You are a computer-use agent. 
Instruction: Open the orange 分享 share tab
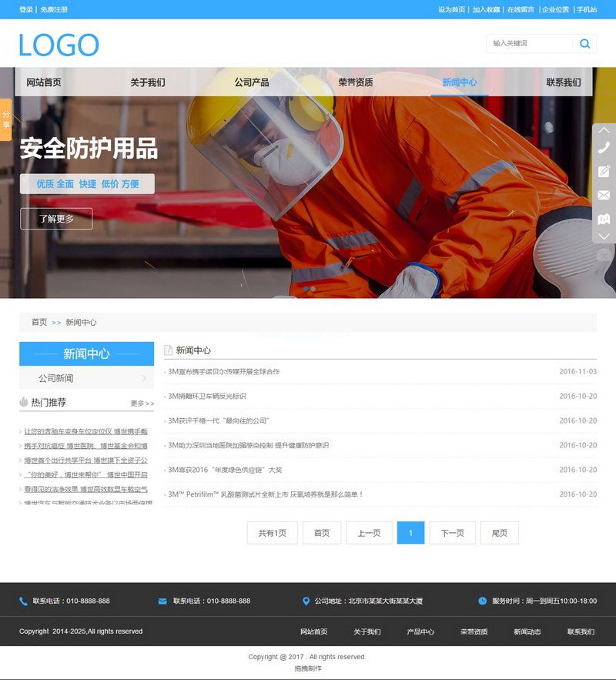pyautogui.click(x=5, y=119)
